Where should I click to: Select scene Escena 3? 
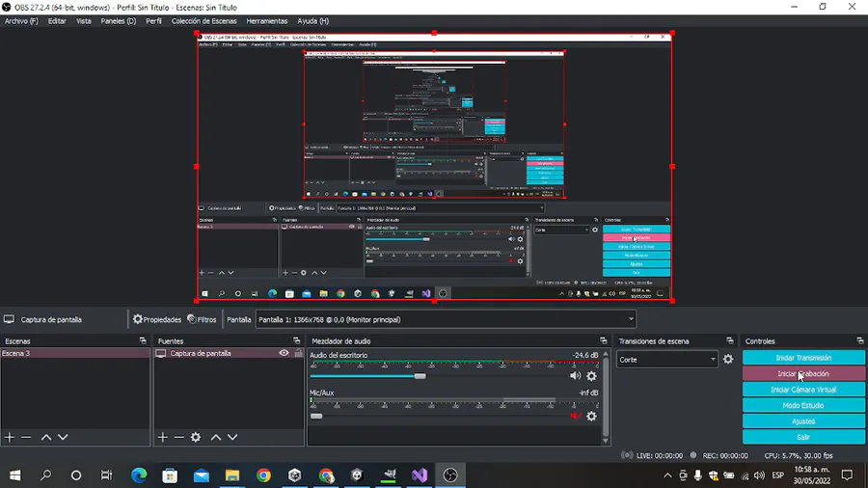click(75, 353)
